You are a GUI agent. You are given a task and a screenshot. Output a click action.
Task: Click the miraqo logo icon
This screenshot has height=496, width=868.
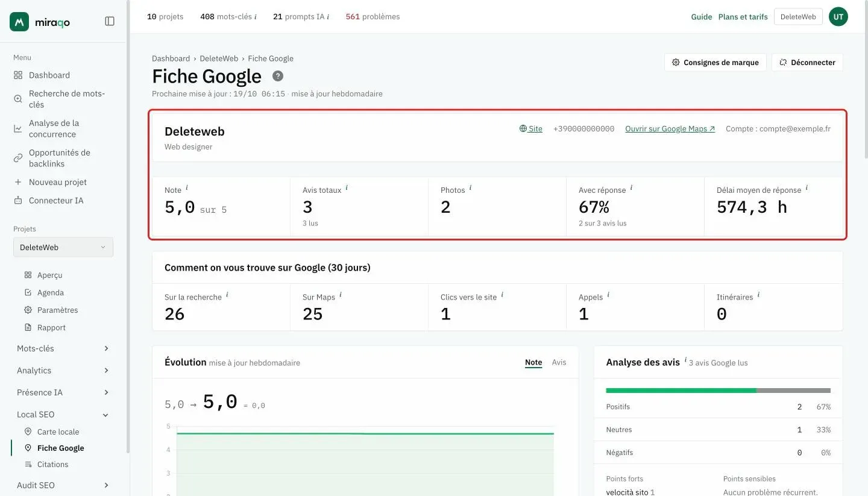(19, 22)
